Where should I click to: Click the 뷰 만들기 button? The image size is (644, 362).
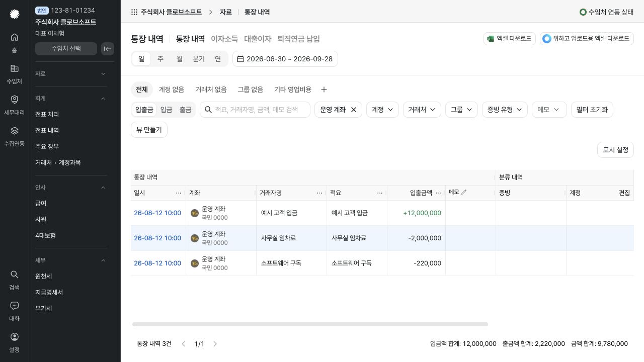[149, 130]
